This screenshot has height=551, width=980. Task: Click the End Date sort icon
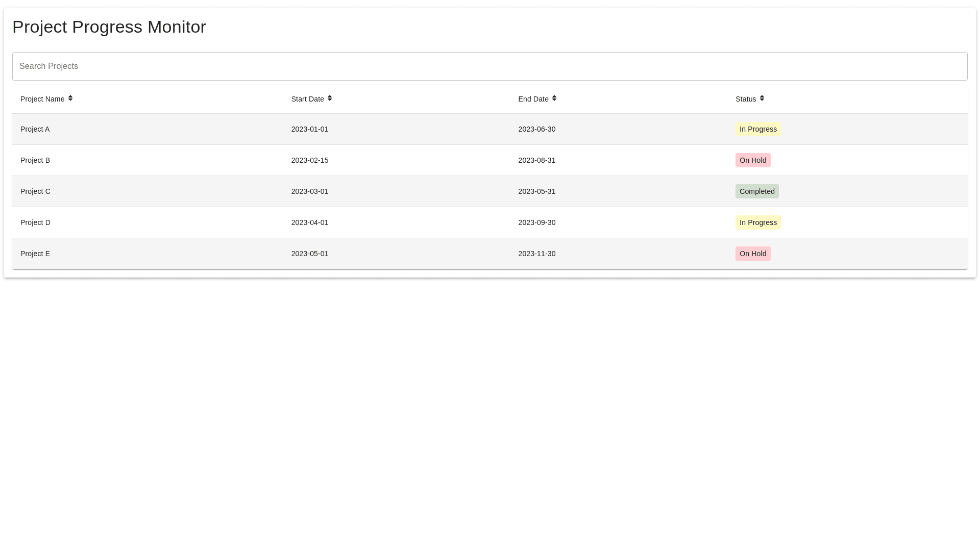pos(554,98)
